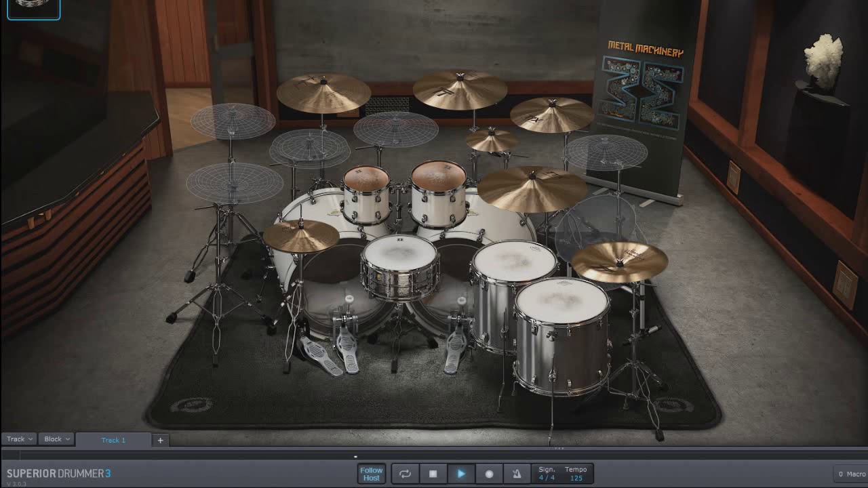This screenshot has width=868, height=488.
Task: Select the snare drum
Action: coord(399,266)
